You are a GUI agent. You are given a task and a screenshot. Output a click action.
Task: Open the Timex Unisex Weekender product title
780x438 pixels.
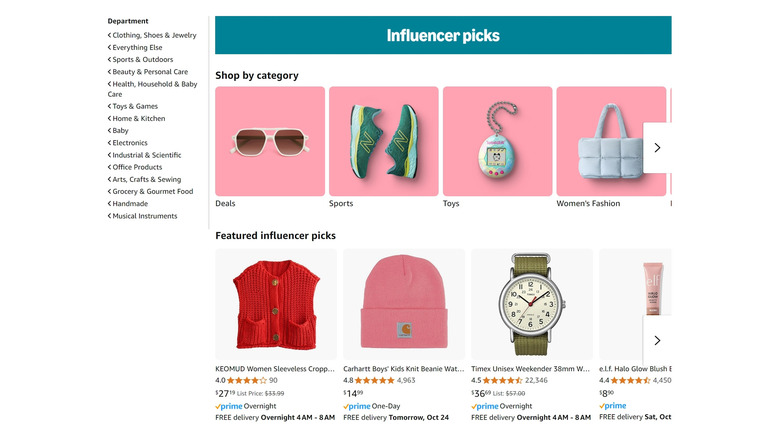tap(532, 368)
